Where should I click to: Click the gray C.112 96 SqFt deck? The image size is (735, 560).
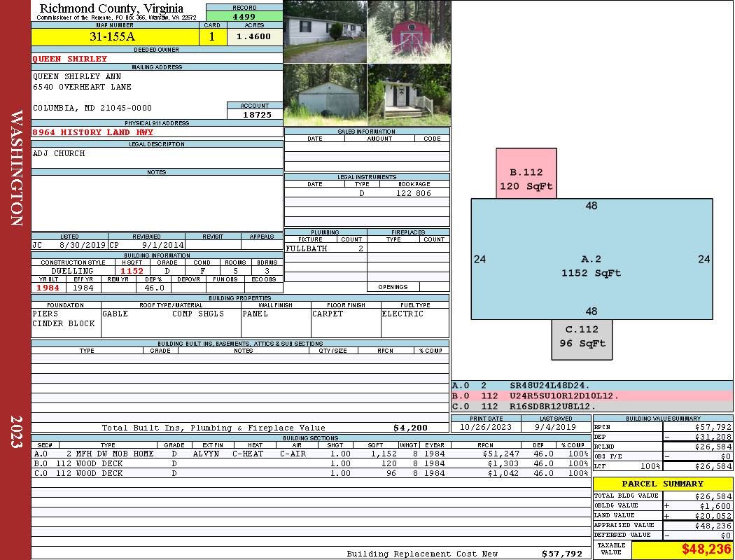click(x=582, y=337)
